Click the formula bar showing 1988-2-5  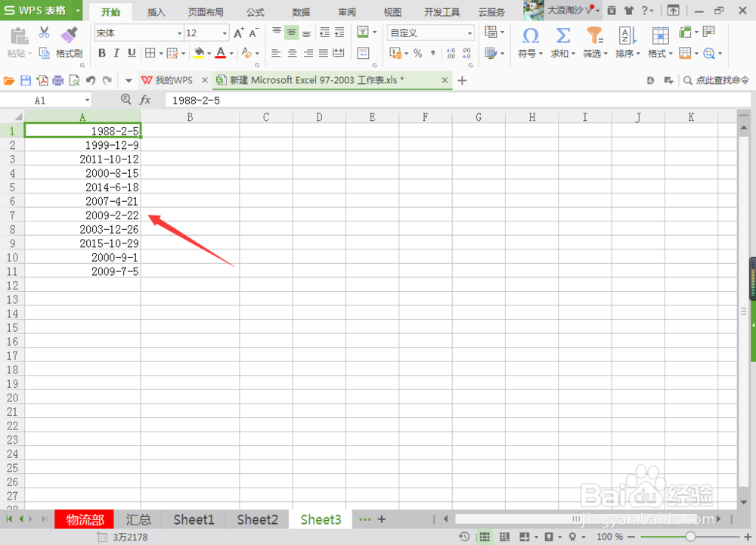coord(457,101)
